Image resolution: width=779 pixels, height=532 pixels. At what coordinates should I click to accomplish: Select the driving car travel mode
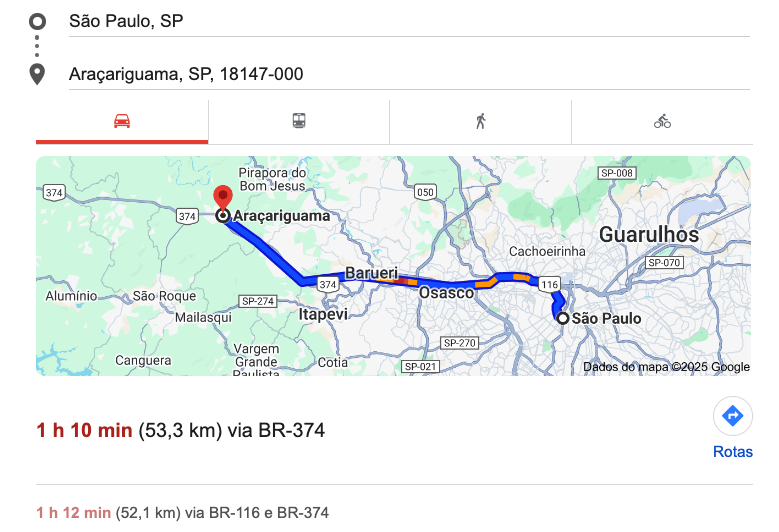[x=122, y=121]
